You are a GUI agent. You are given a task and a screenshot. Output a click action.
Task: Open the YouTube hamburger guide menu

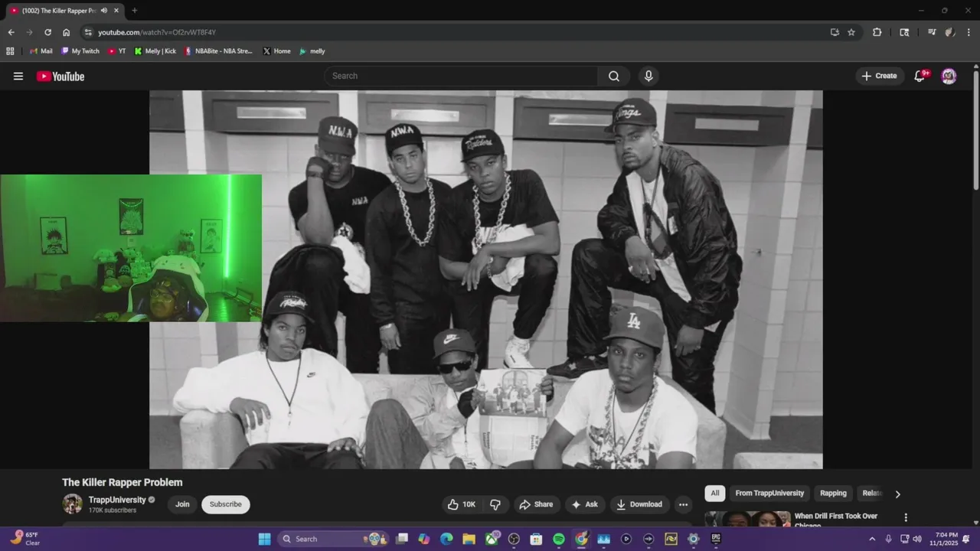point(18,76)
